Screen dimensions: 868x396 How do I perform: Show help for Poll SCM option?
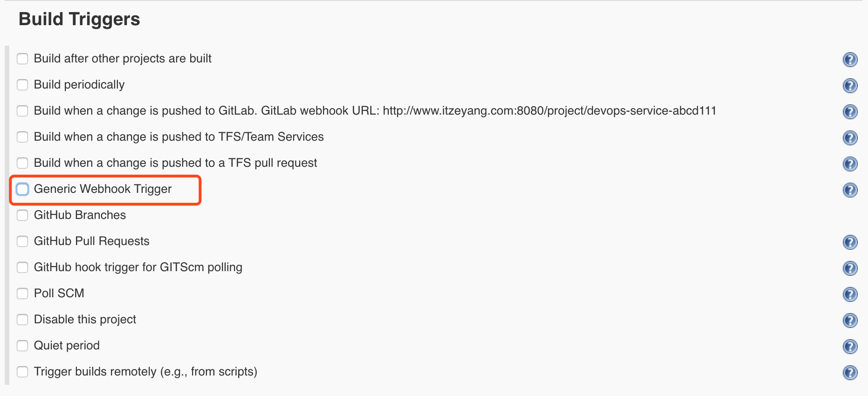pos(850,294)
